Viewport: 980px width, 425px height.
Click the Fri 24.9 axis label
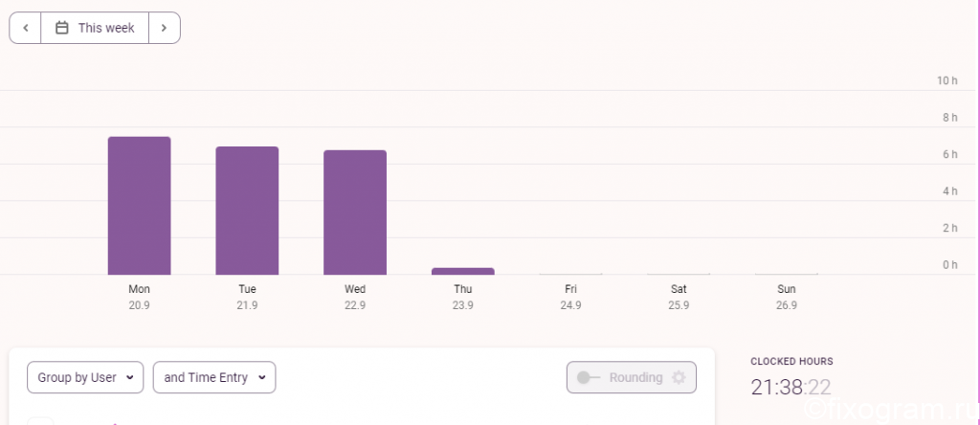[570, 297]
